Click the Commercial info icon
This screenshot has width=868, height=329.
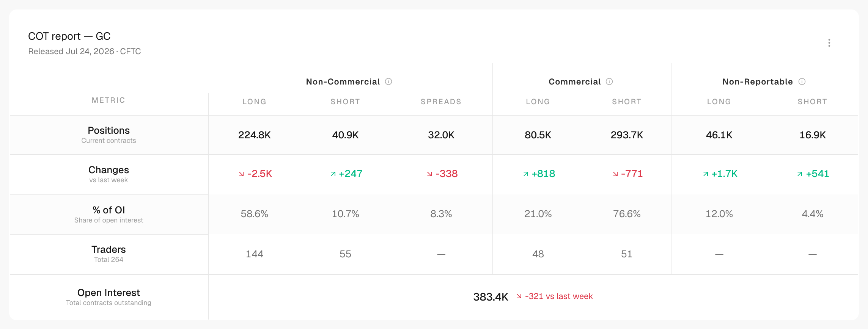pos(609,81)
